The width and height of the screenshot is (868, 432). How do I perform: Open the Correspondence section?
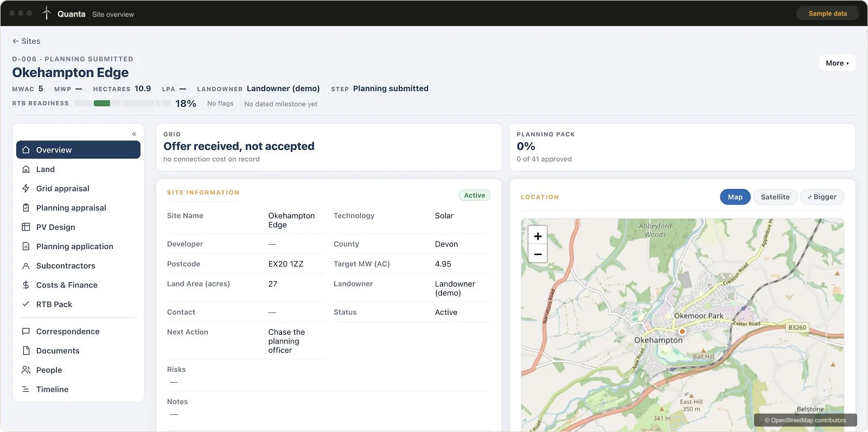(x=78, y=332)
